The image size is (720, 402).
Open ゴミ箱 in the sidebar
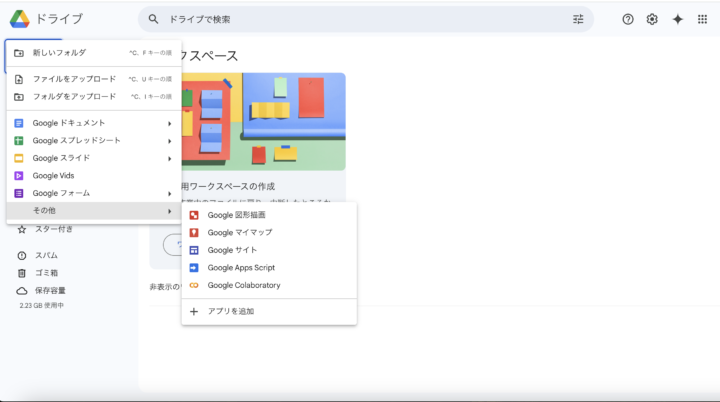coord(46,273)
